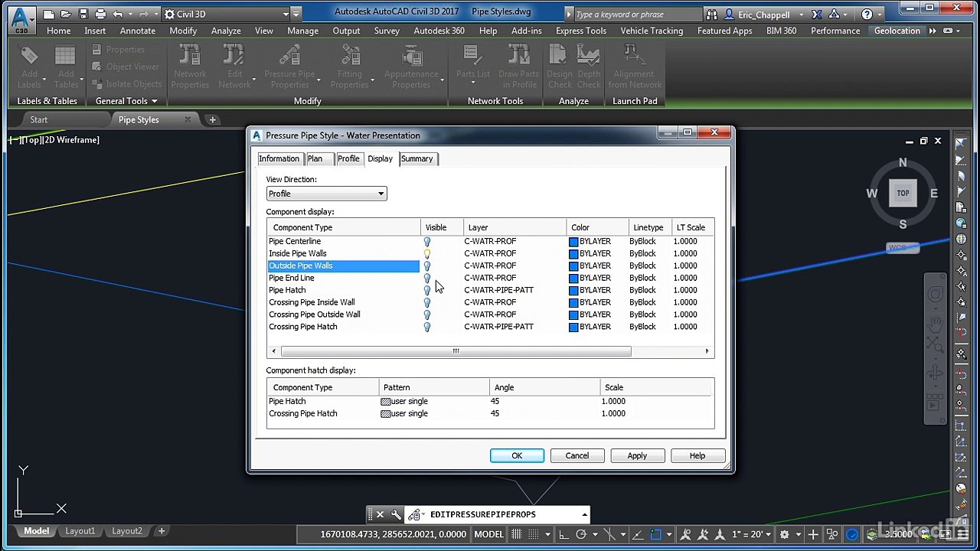The height and width of the screenshot is (551, 980).
Task: Switch to the Layout1 tab
Action: [x=80, y=531]
